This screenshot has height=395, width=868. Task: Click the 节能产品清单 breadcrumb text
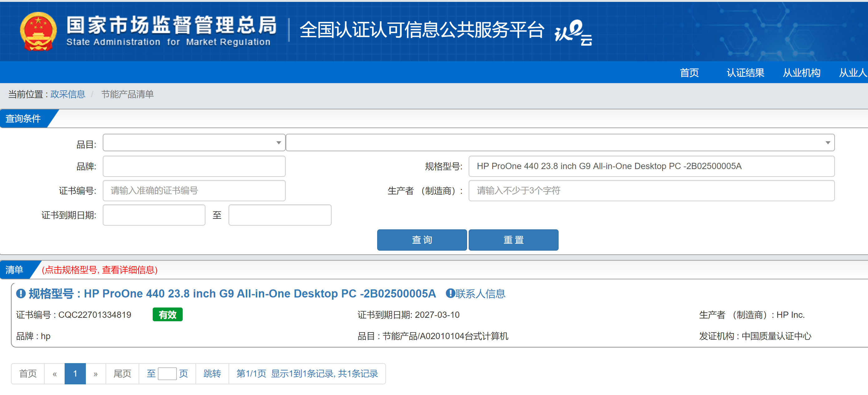[x=127, y=94]
